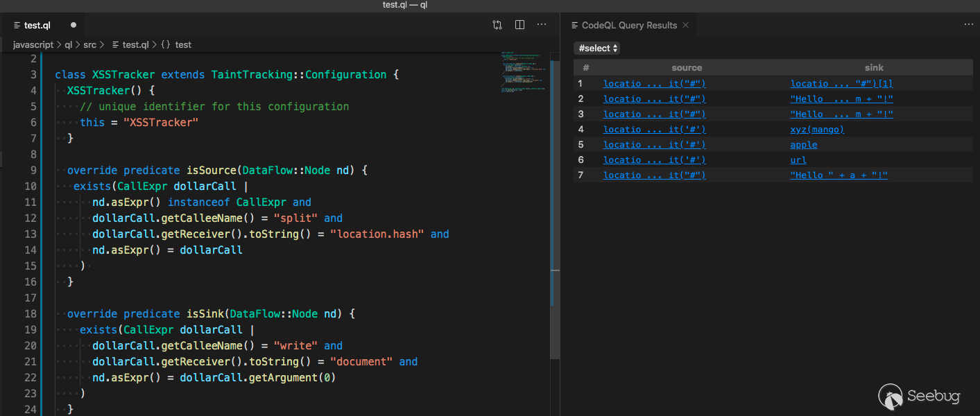This screenshot has width=980, height=416.
Task: Click the open changes compare icon
Action: tap(497, 25)
